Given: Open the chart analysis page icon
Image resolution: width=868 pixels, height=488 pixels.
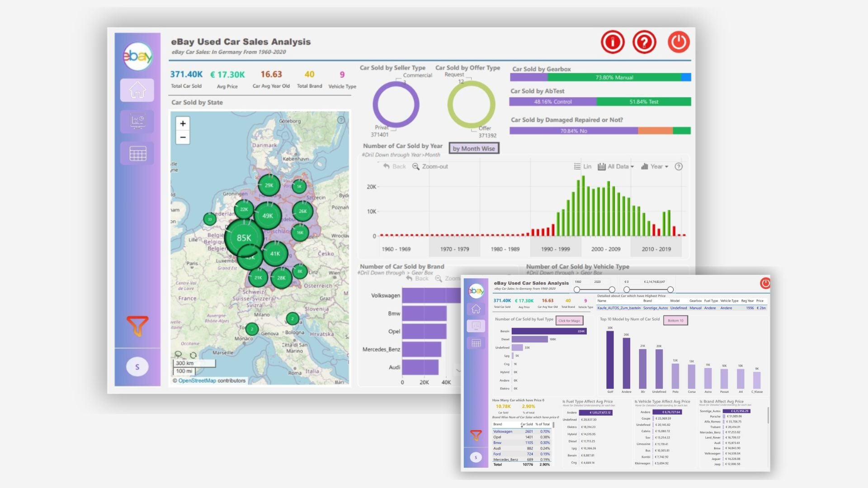Looking at the screenshot, I should [137, 121].
